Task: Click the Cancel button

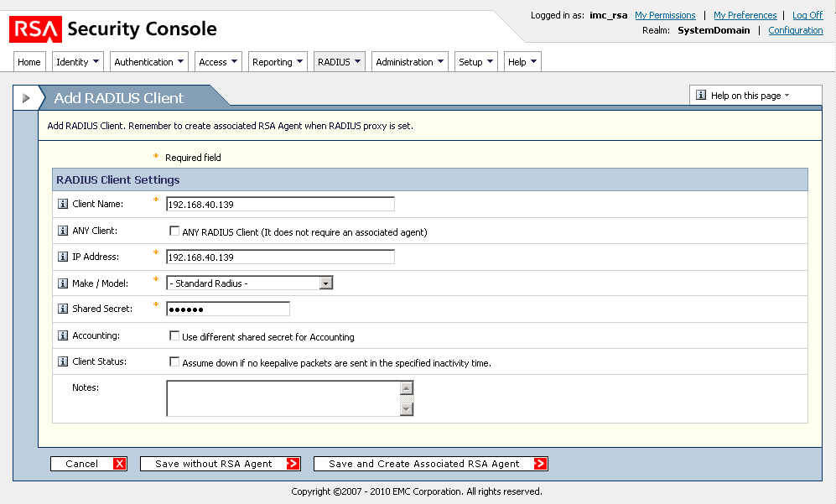Action: pyautogui.click(x=89, y=464)
